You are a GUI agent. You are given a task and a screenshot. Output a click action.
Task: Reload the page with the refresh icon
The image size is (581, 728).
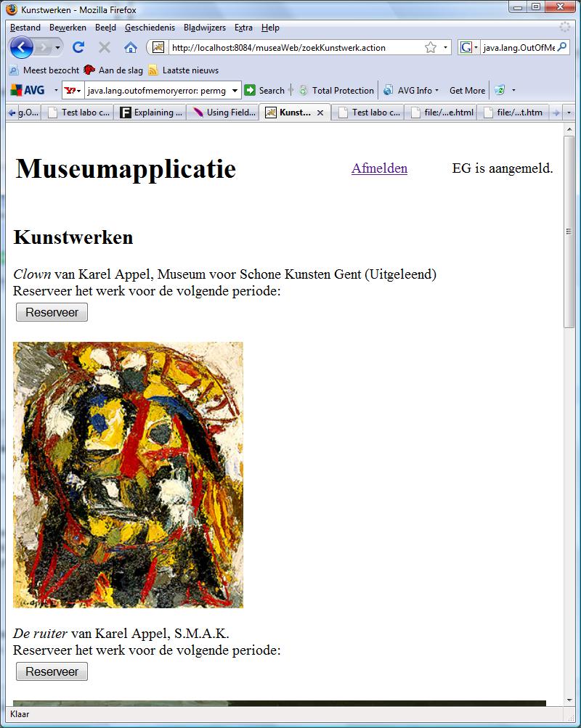(x=78, y=47)
